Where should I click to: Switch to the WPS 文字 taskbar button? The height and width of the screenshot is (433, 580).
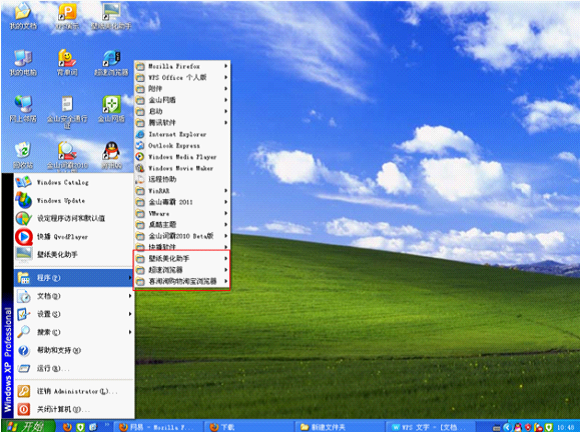431,427
